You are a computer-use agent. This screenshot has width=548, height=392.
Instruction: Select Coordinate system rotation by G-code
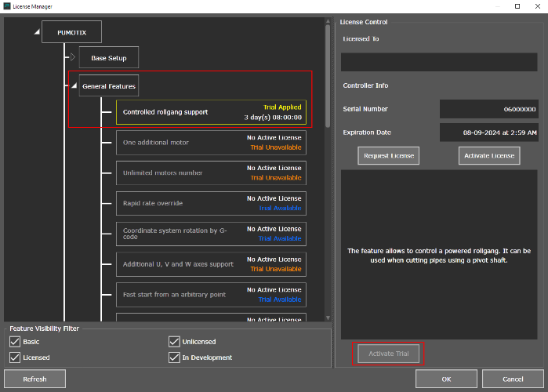click(211, 234)
